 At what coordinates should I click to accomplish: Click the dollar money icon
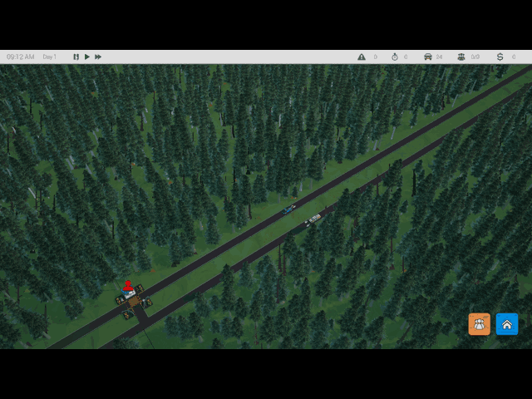[500, 57]
